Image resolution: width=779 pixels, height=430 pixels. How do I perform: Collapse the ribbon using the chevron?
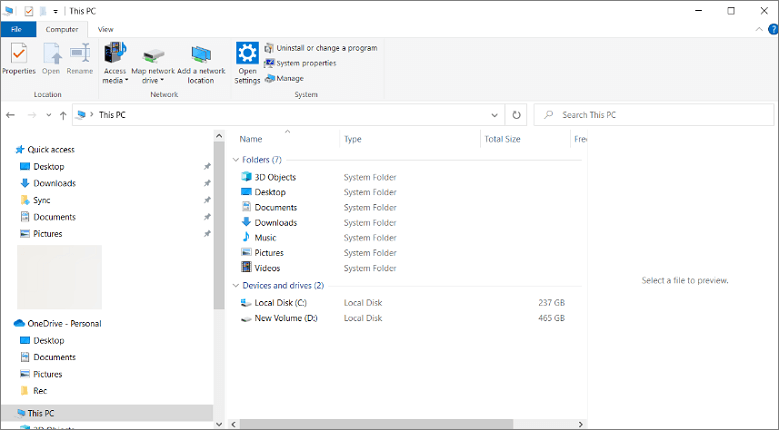(759, 29)
